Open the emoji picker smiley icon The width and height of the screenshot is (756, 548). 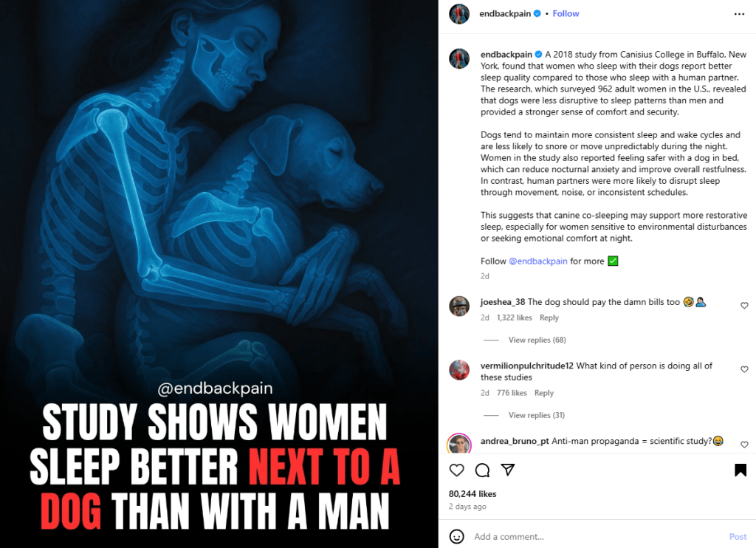coord(456,536)
